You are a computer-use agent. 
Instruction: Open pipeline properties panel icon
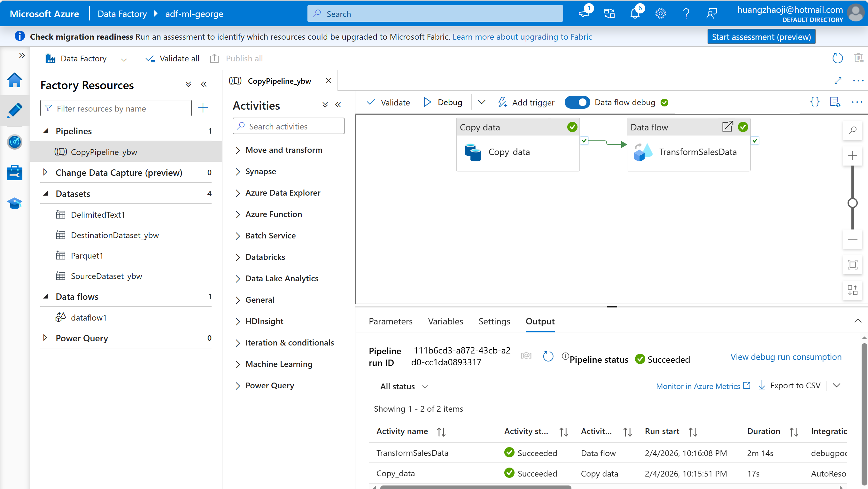(835, 102)
